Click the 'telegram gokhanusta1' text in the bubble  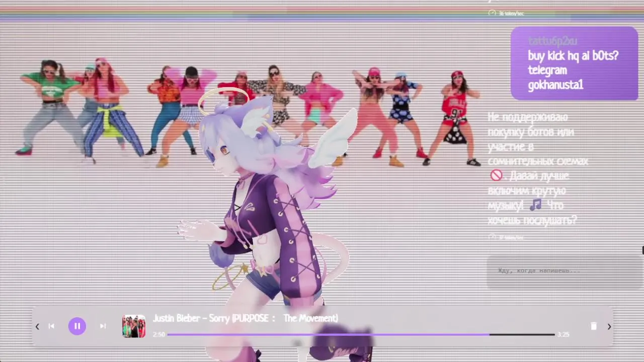click(555, 77)
